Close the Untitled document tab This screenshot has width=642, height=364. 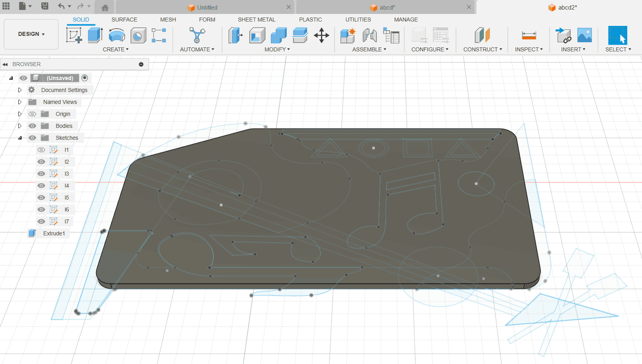pyautogui.click(x=289, y=7)
